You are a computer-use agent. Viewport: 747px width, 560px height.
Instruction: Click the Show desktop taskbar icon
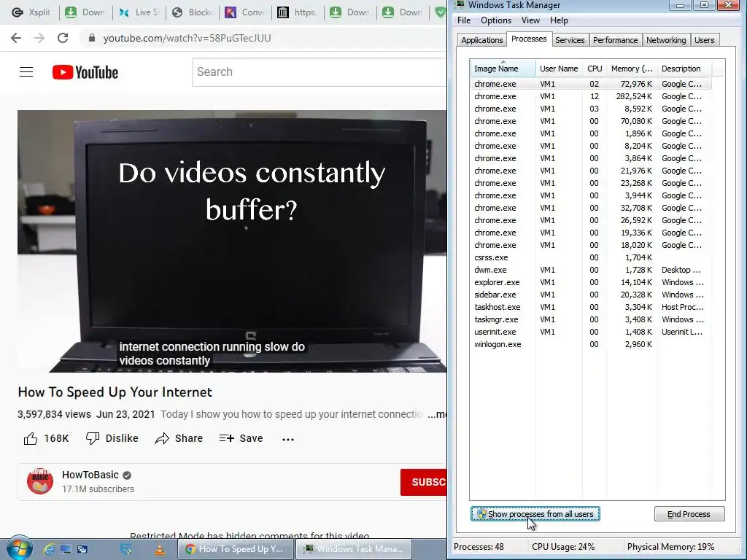pos(66,550)
